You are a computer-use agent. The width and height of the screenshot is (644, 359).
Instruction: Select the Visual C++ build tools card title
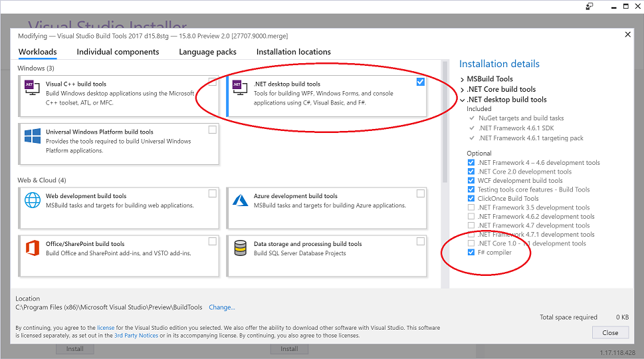[76, 84]
